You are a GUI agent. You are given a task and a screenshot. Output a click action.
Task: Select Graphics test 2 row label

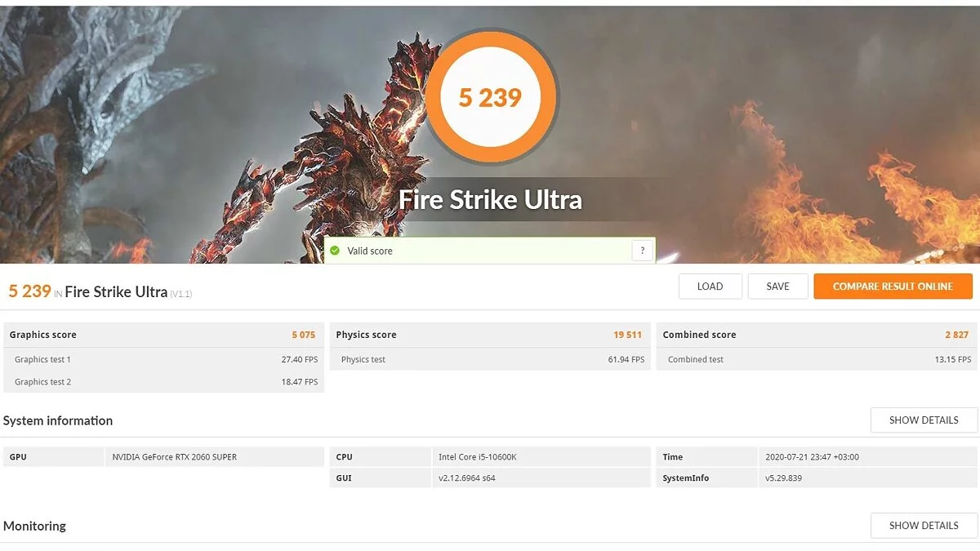(x=42, y=382)
